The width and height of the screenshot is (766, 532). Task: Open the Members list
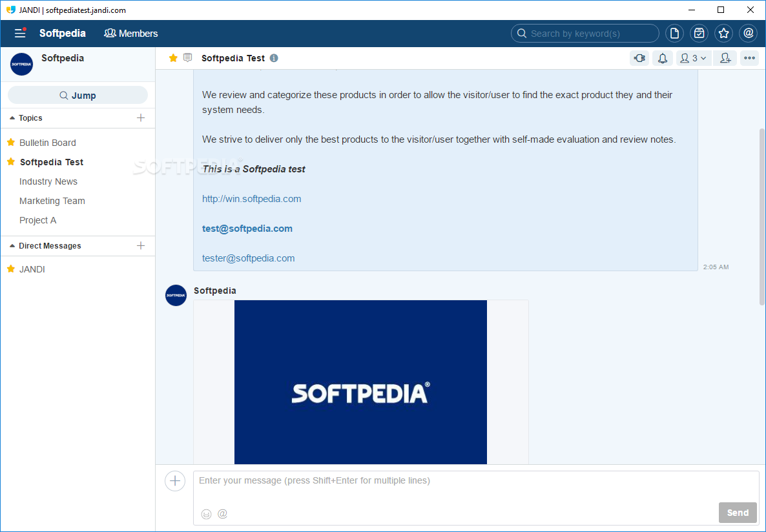(131, 33)
